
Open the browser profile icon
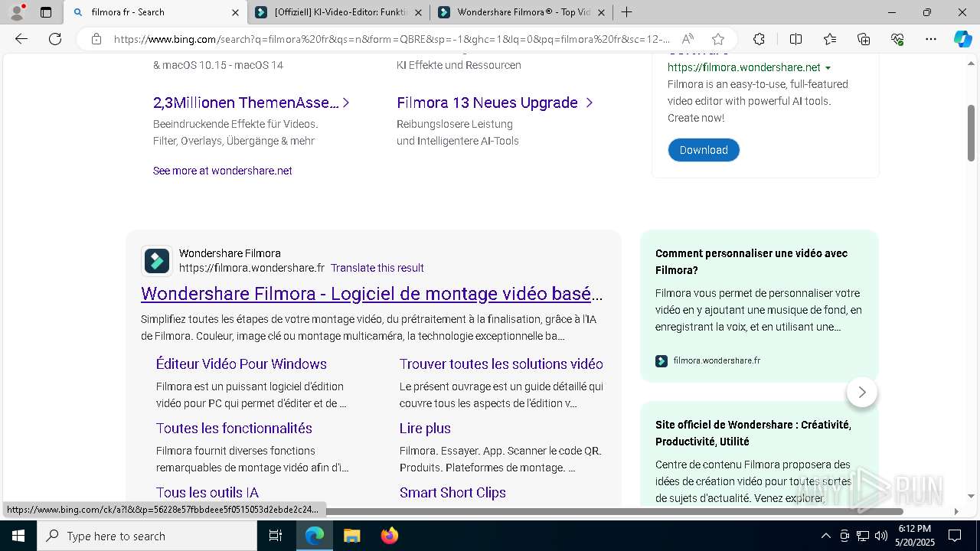(x=16, y=12)
